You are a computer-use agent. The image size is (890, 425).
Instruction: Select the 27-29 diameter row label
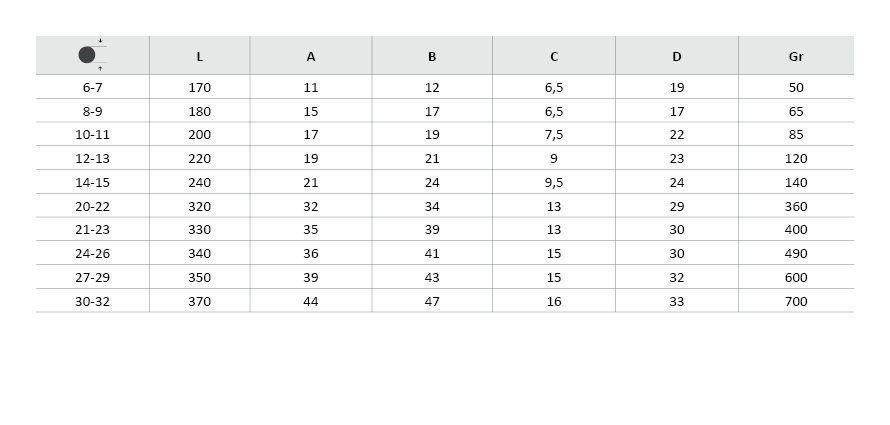[x=93, y=277]
